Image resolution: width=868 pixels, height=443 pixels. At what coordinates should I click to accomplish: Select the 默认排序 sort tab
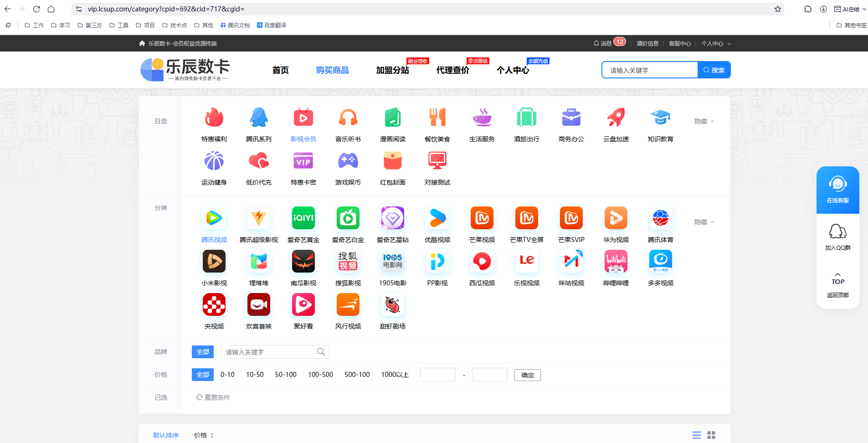click(x=166, y=435)
